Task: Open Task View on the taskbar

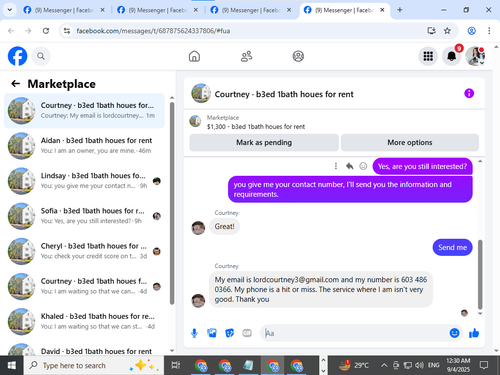Action: 176,365
